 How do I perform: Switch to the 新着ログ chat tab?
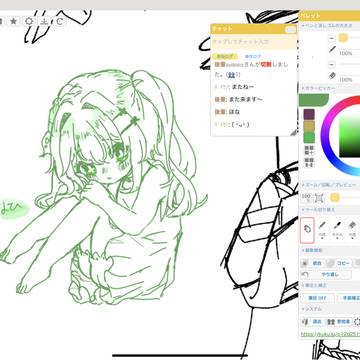coord(224,56)
